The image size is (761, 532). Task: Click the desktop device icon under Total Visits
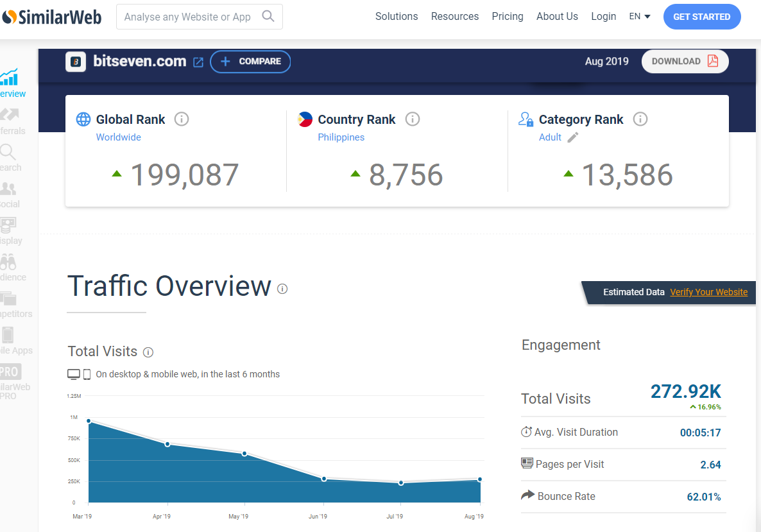click(x=74, y=374)
